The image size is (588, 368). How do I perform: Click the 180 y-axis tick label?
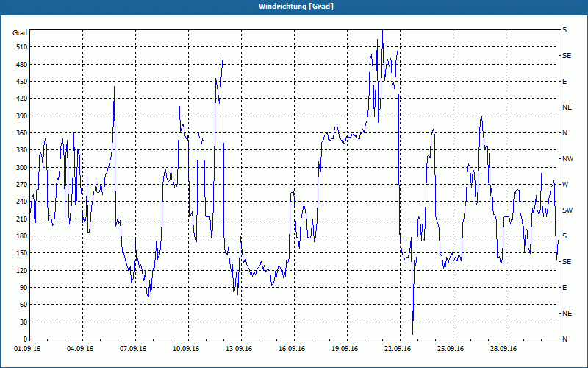coord(21,236)
